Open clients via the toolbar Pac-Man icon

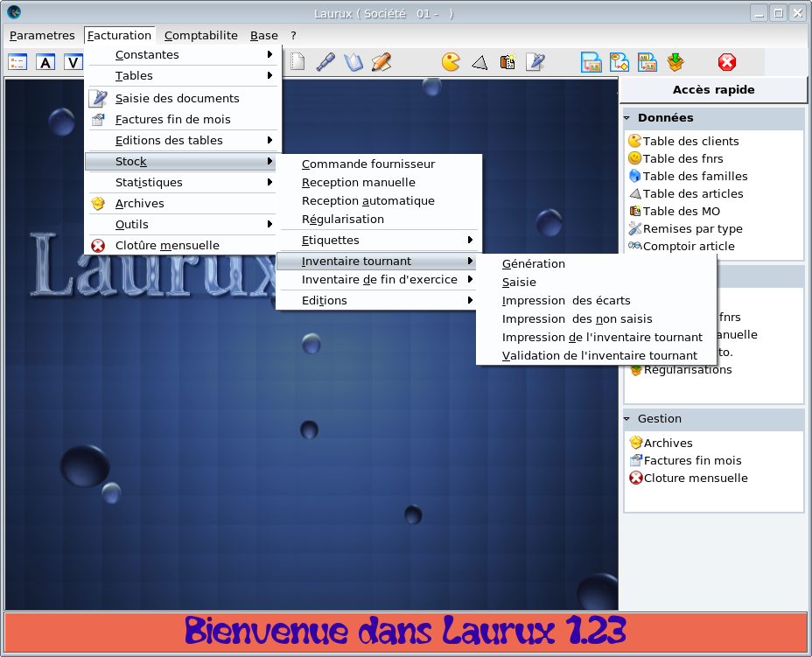[451, 62]
